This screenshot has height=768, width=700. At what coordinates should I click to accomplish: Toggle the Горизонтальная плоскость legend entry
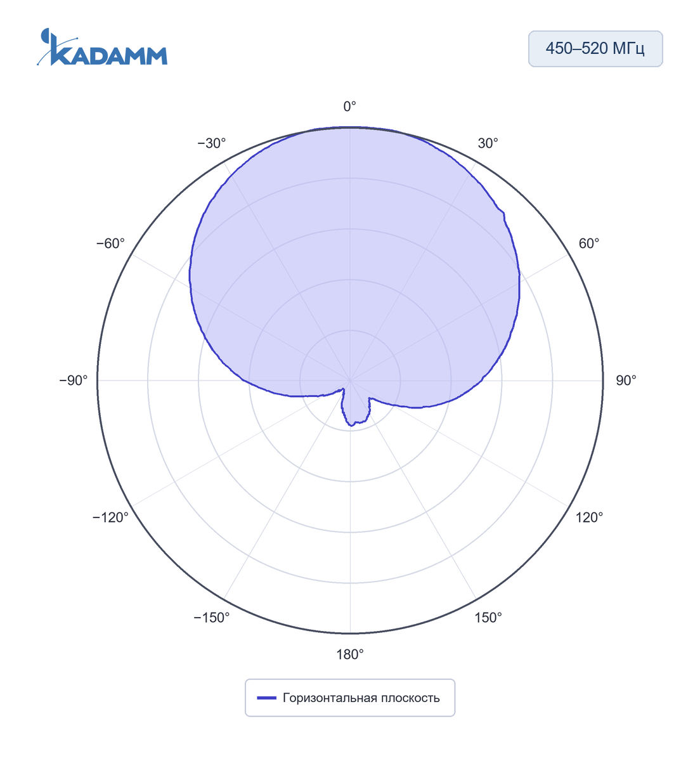[x=350, y=698]
